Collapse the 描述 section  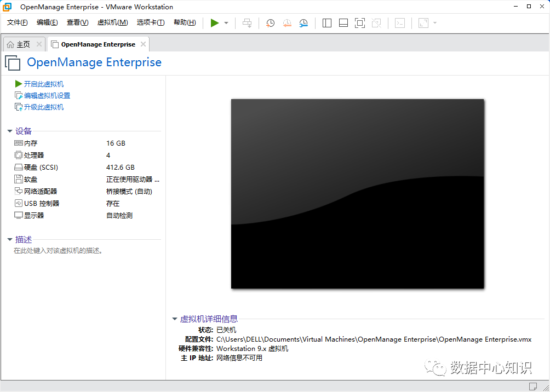pos(10,240)
